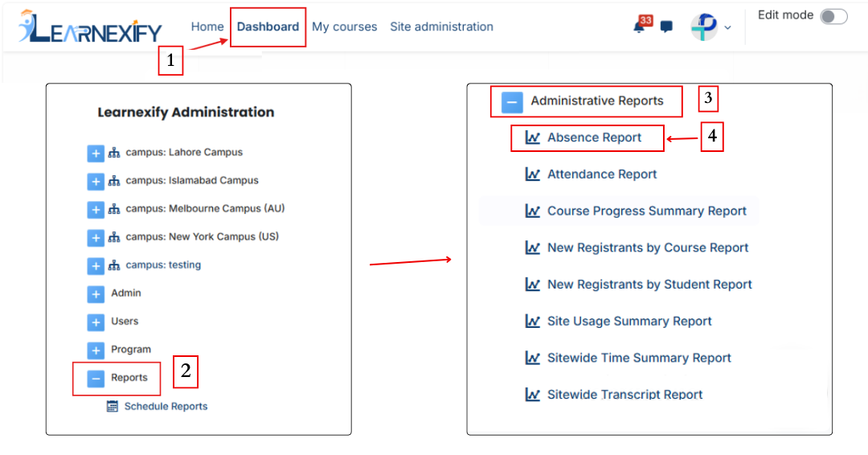Open the Site Usage Summary Report
This screenshot has width=868, height=455.
point(629,321)
